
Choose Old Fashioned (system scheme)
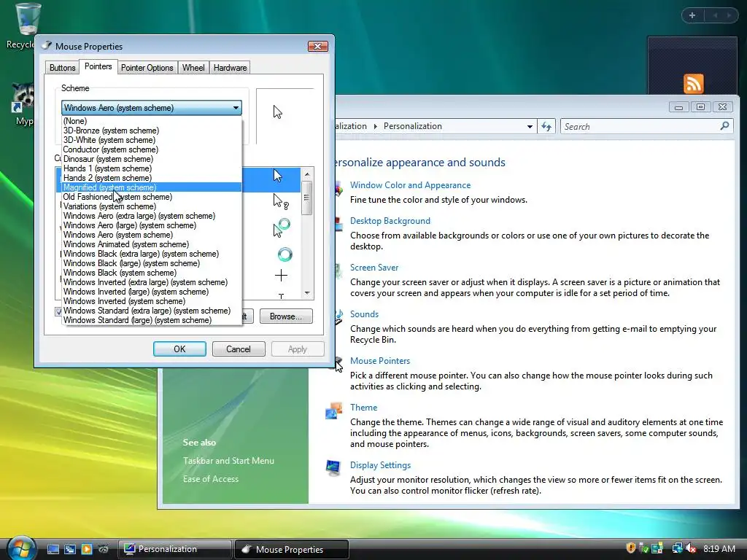pos(152,197)
